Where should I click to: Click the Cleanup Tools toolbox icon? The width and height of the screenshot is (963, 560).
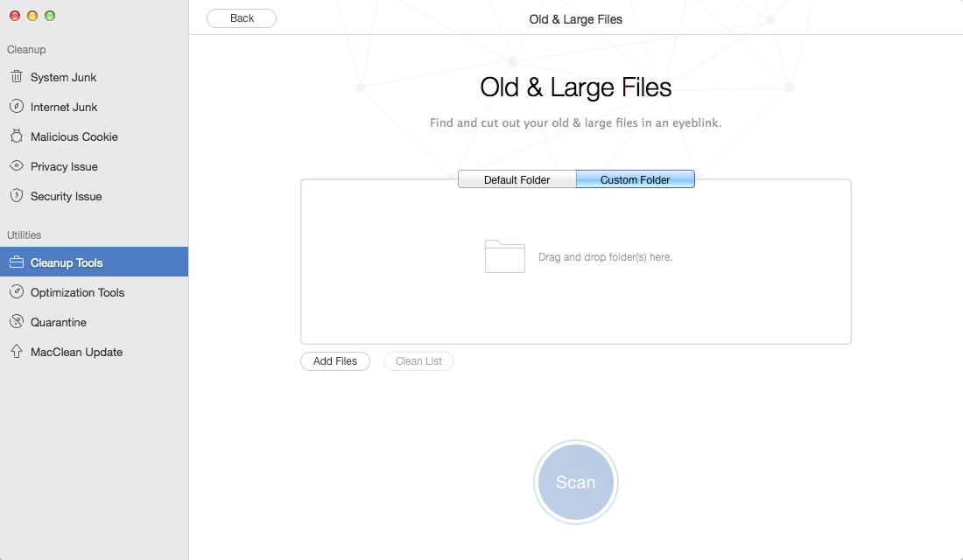click(17, 262)
